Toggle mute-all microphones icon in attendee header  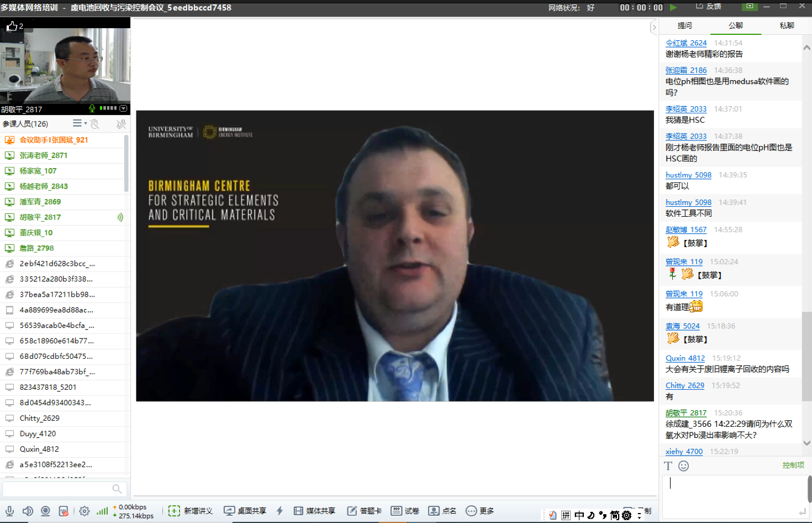(121, 124)
